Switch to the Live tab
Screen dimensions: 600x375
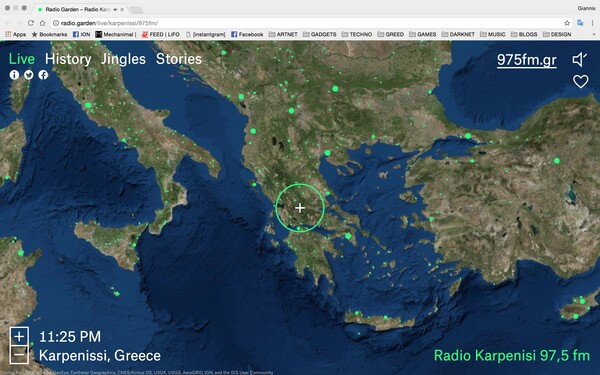[22, 59]
